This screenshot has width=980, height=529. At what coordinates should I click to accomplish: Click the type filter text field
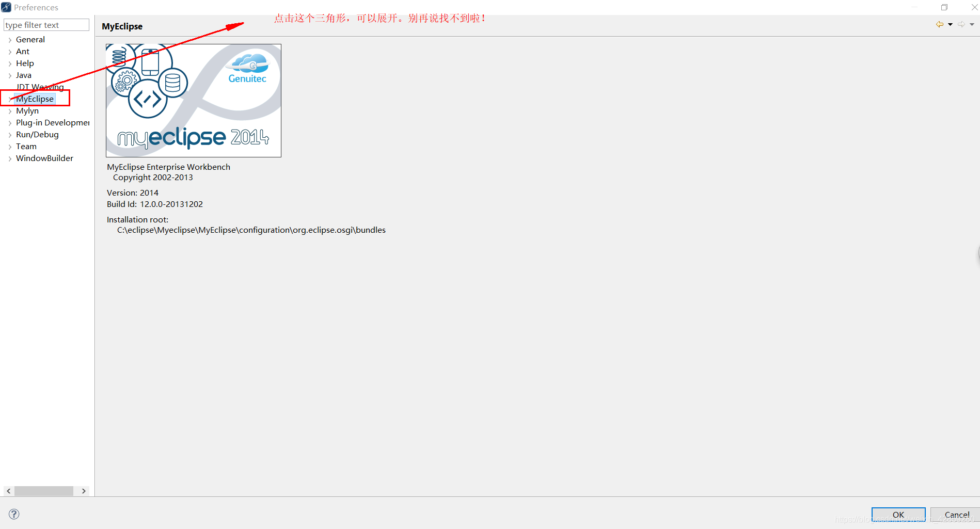click(x=46, y=25)
